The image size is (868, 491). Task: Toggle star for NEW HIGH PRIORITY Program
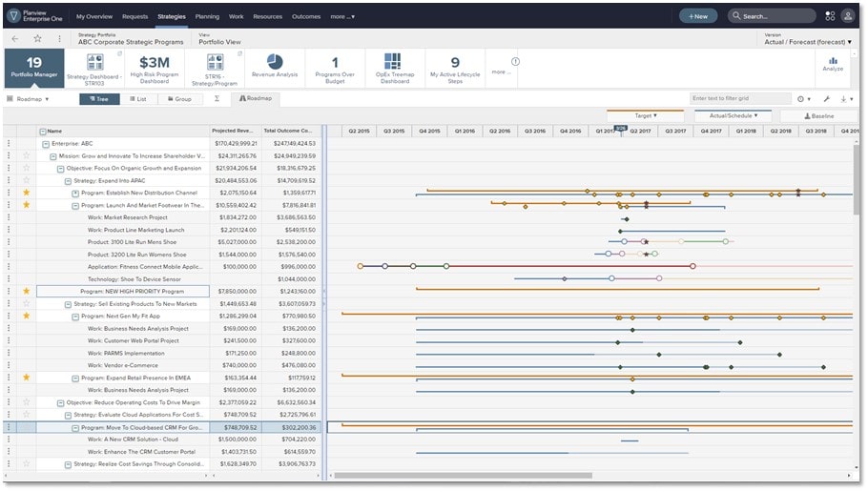26,291
